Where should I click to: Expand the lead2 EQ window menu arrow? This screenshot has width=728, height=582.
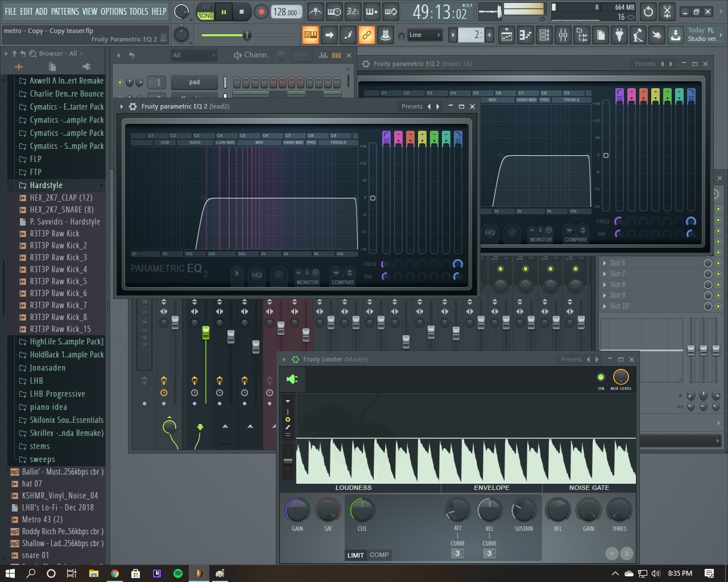(121, 106)
